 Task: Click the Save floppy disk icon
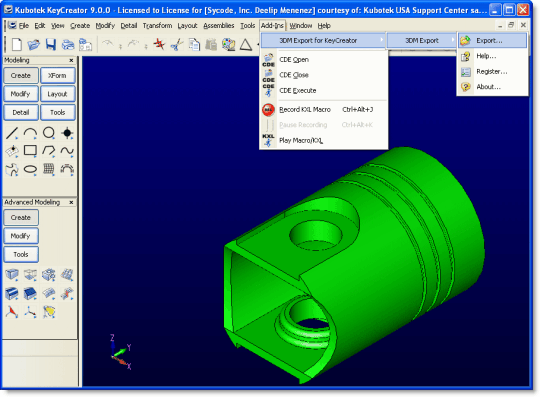click(51, 45)
